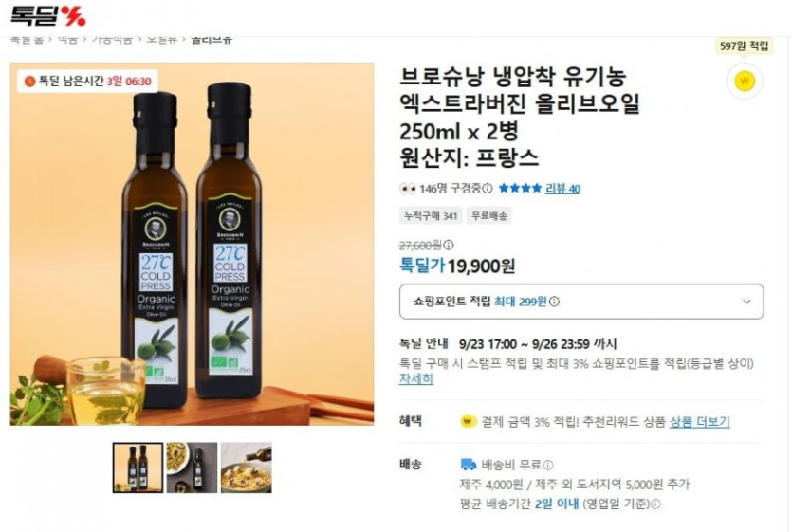Click the info icon next to 146명 구경중
Viewport: 792px width, 532px height.
pos(488,189)
